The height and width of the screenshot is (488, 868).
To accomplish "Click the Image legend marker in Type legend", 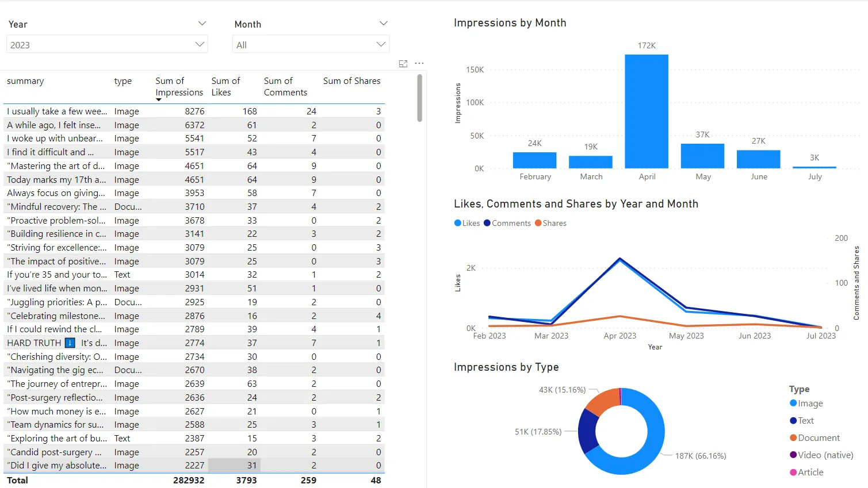I will [793, 404].
